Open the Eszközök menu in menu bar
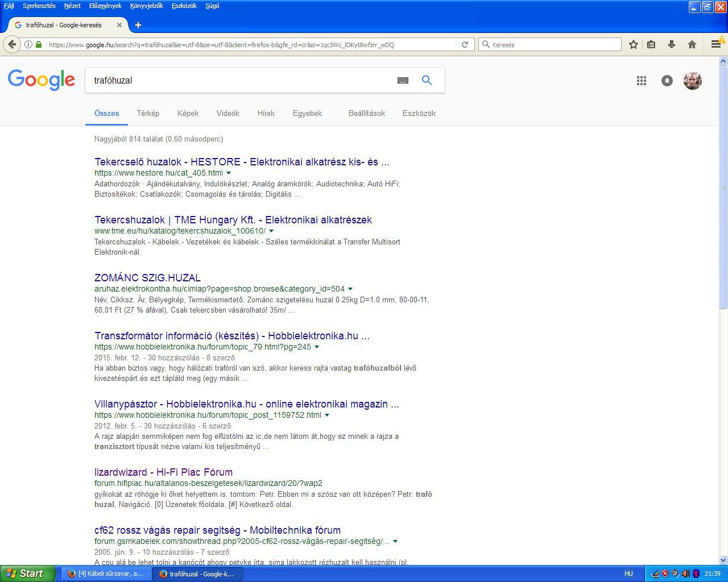The width and height of the screenshot is (728, 582). 184,6
